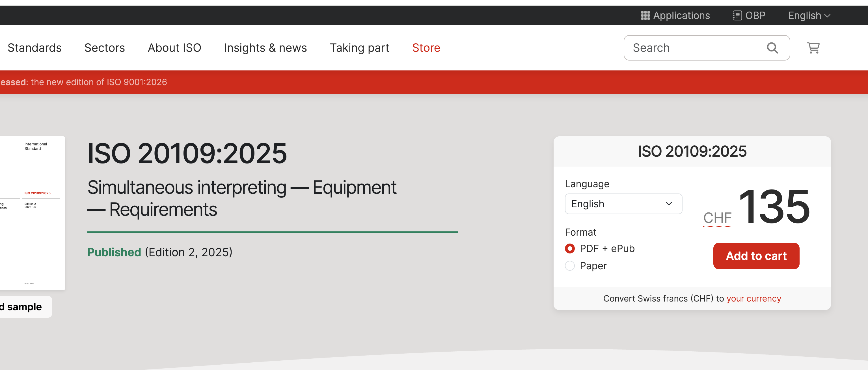Open the standard's cover thumbnail

click(x=33, y=213)
